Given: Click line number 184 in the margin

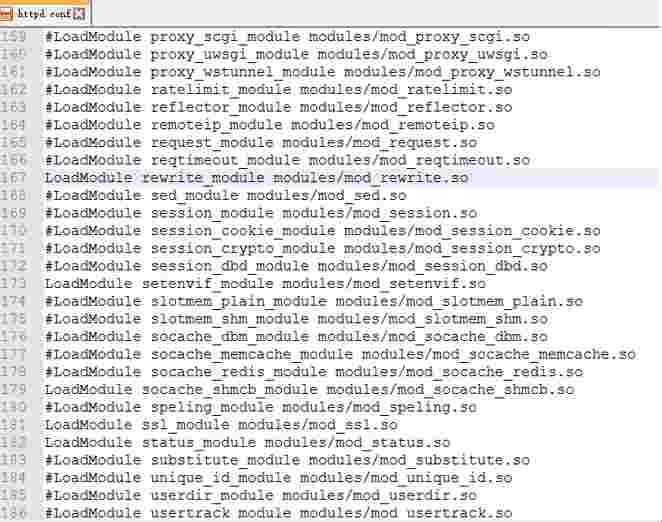Looking at the screenshot, I should (x=14, y=478).
